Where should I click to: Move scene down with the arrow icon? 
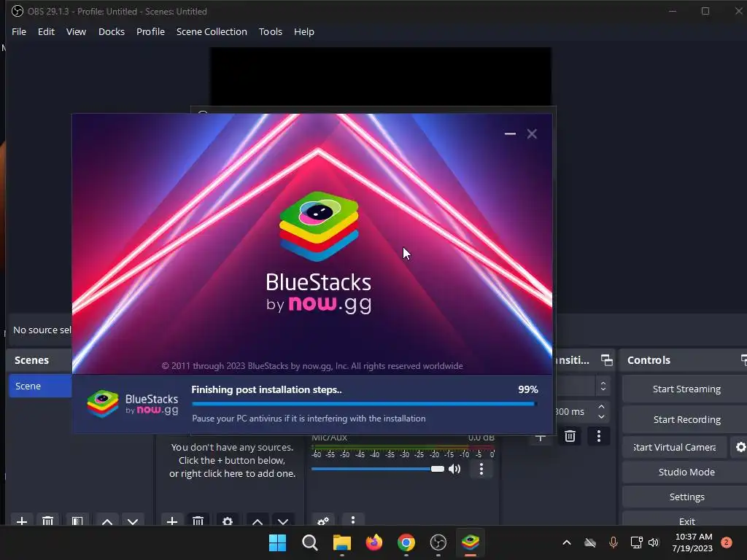click(x=133, y=521)
